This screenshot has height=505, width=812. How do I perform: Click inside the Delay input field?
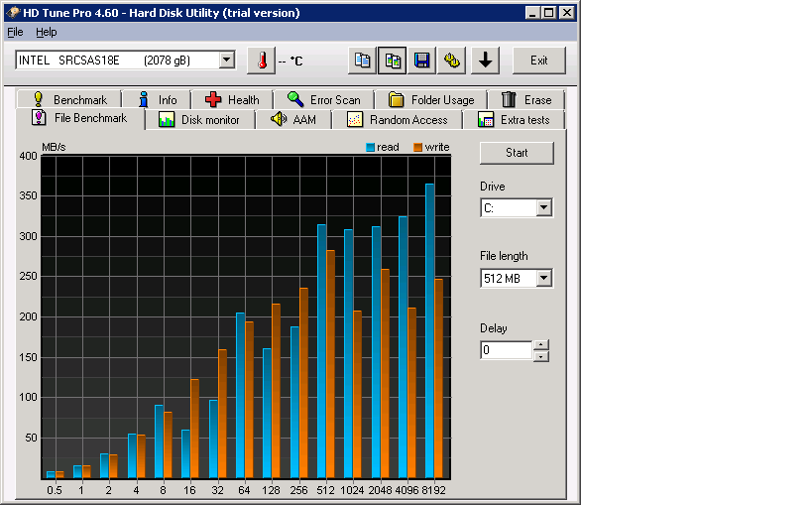click(506, 350)
